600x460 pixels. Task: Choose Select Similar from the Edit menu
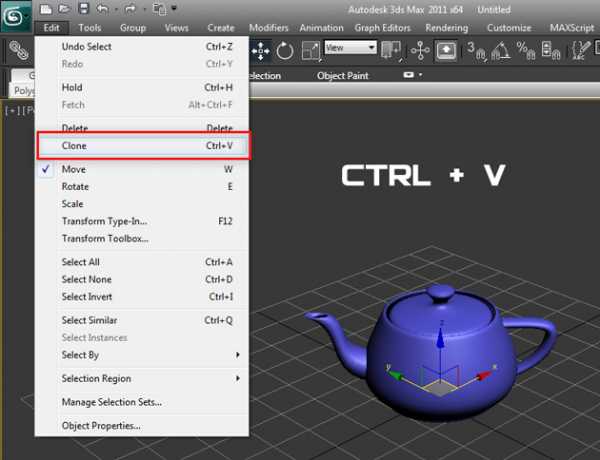(142, 320)
